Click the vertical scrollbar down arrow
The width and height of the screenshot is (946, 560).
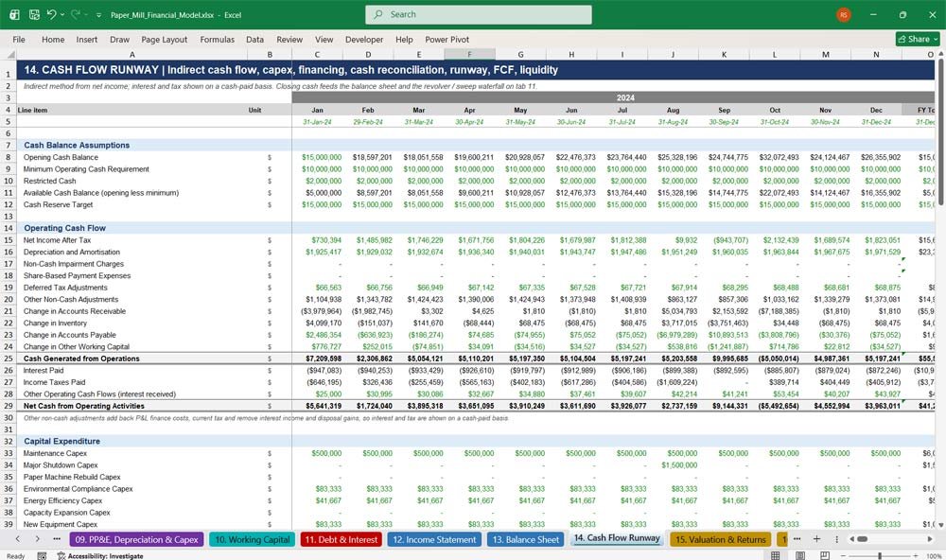[x=940, y=525]
